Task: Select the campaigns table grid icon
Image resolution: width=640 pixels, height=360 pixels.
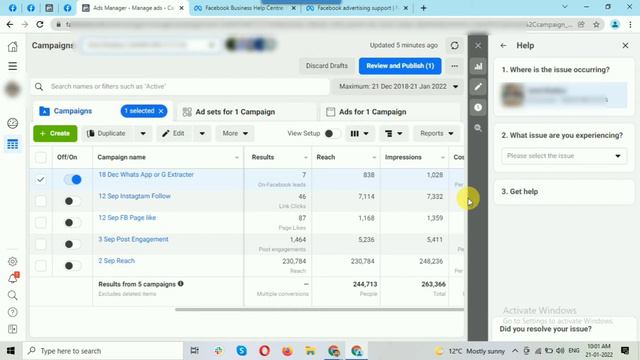Action: (13, 144)
